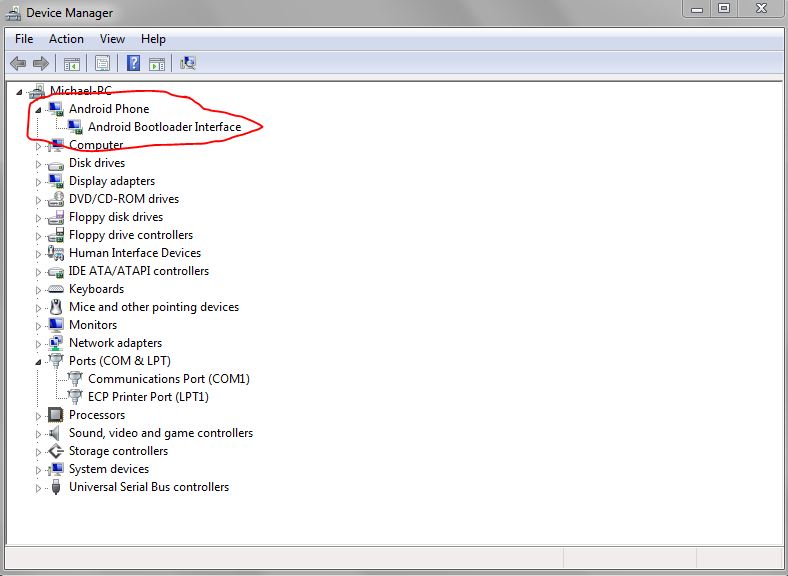Click the Keyboards icon
The width and height of the screenshot is (788, 576).
click(x=55, y=289)
